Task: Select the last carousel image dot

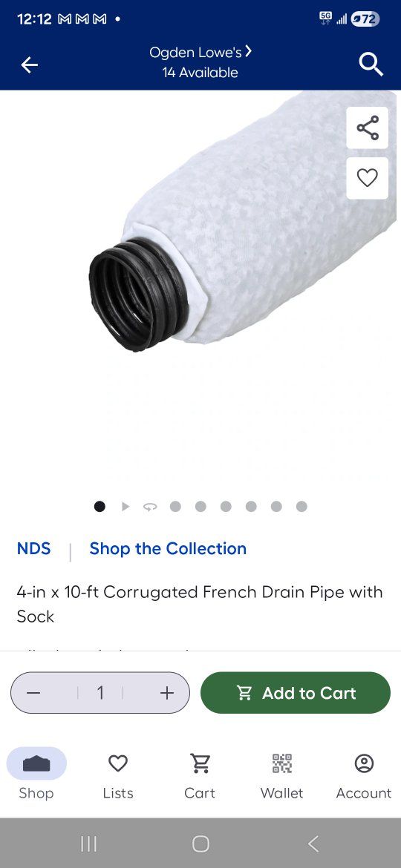Action: (x=301, y=507)
